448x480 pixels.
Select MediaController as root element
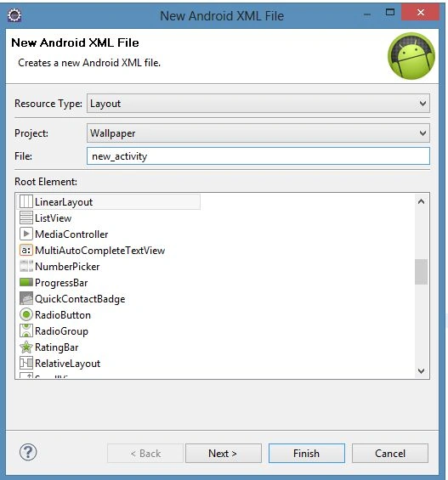point(71,234)
